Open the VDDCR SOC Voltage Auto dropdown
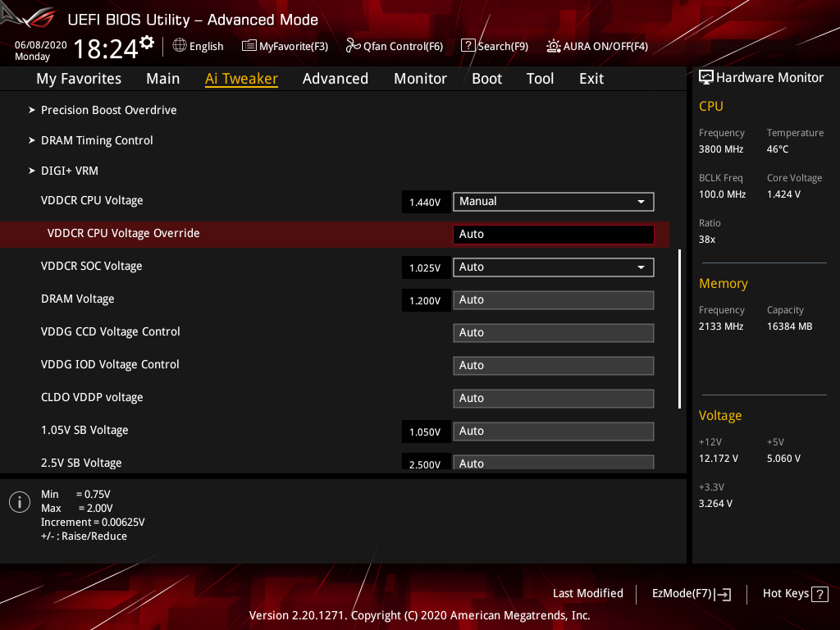 pyautogui.click(x=554, y=267)
